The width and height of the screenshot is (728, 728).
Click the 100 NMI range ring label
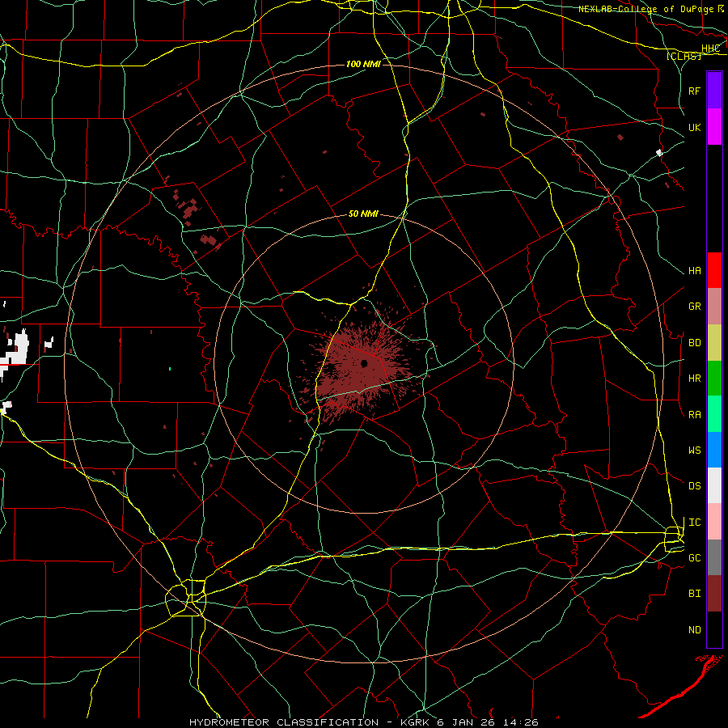click(363, 64)
